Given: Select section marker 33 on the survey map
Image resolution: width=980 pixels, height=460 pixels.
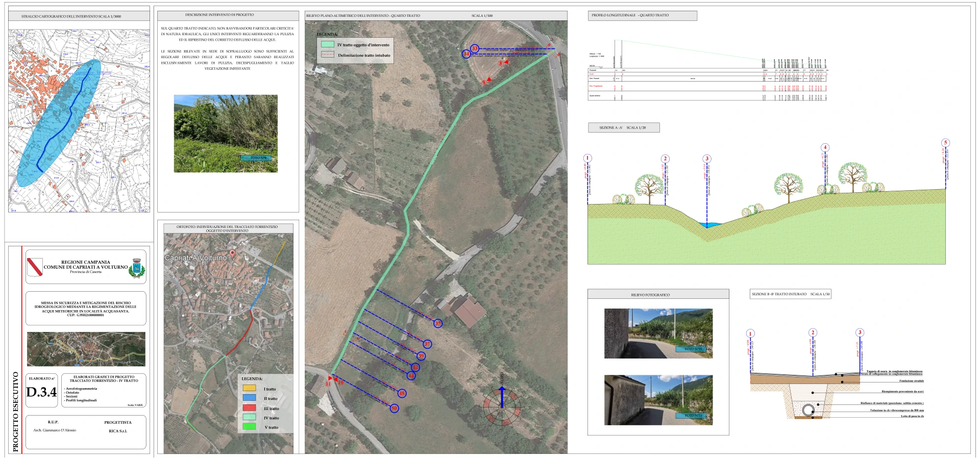Looking at the screenshot, I should (475, 48).
